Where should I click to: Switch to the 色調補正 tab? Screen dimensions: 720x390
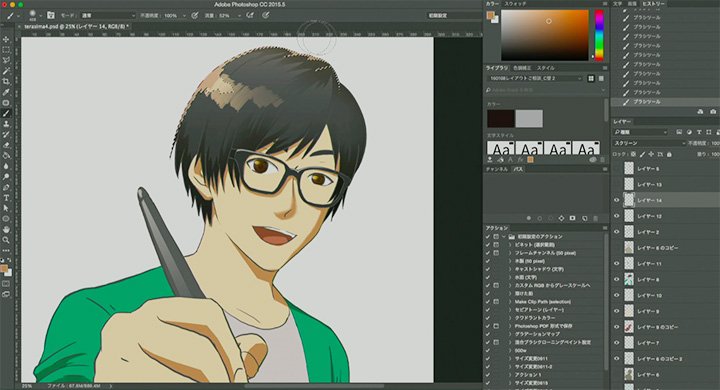521,68
